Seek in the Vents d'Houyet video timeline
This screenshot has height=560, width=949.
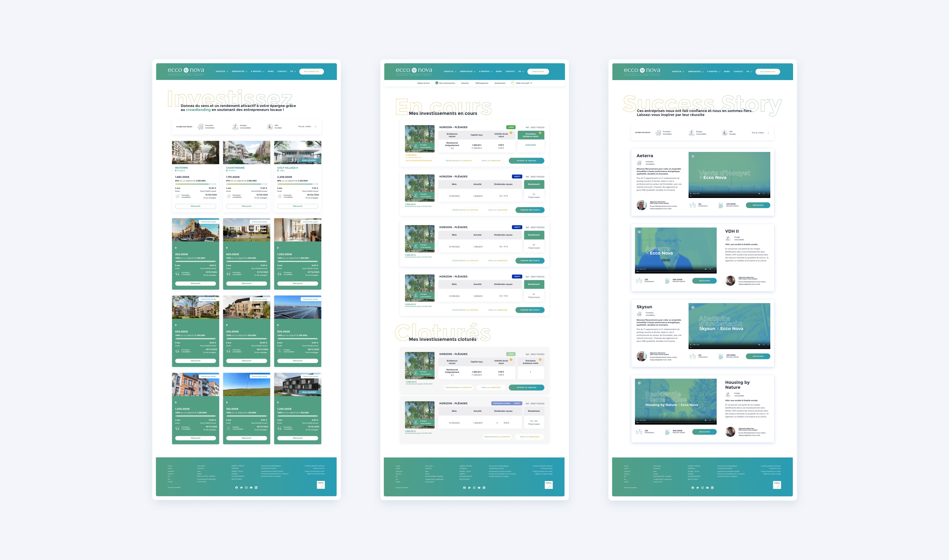(x=729, y=196)
